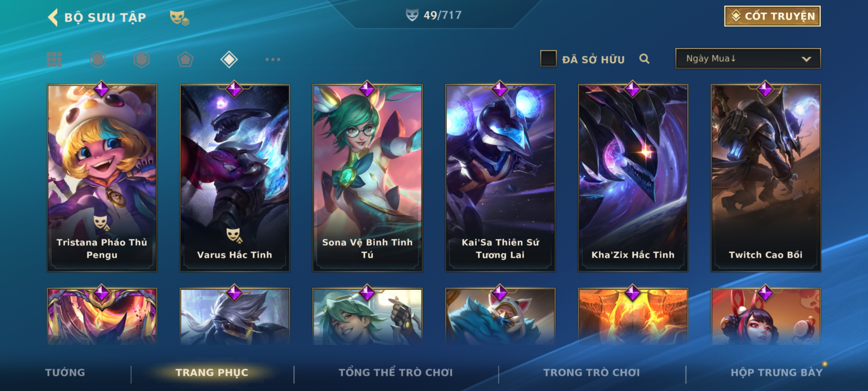This screenshot has width=868, height=391.
Task: Expand the Ngày Mua sort dropdown
Action: point(748,58)
